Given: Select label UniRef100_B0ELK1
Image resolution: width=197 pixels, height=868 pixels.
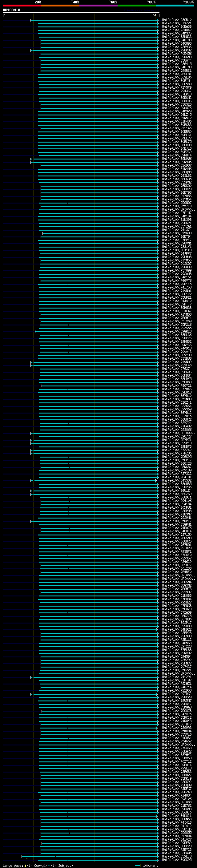Looking at the screenshot, I should [x=176, y=135].
